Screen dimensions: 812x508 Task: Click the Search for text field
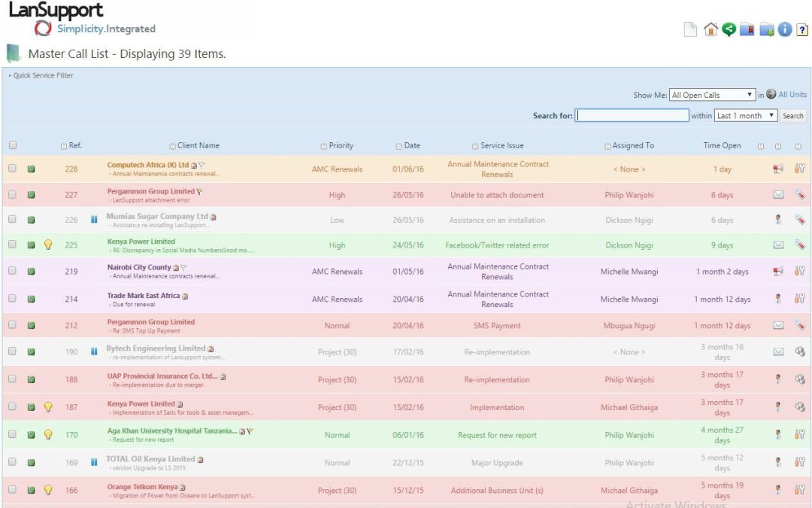[x=632, y=116]
